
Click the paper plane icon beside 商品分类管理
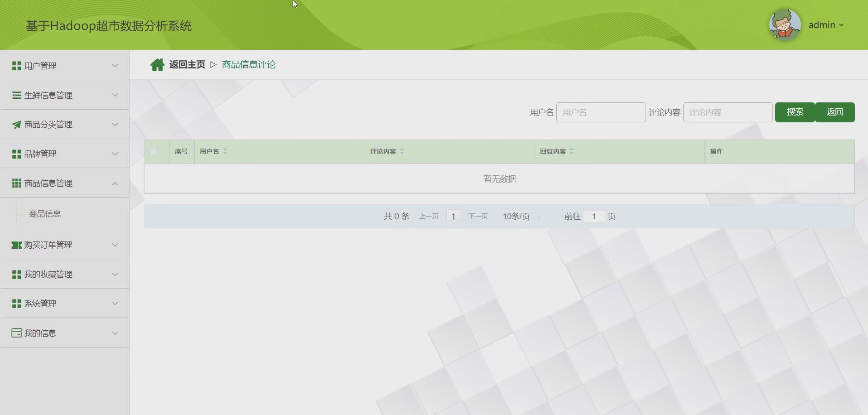click(16, 125)
